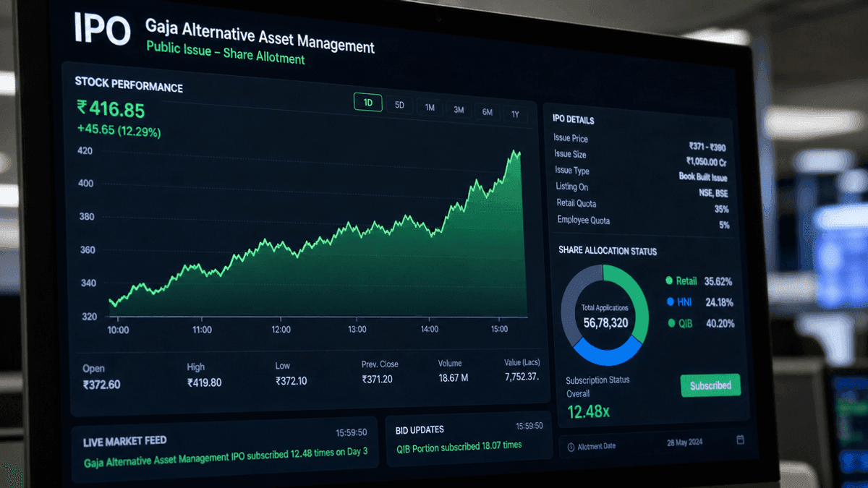Viewport: 868px width, 488px height.
Task: Click the large IPO logo text
Action: click(102, 30)
